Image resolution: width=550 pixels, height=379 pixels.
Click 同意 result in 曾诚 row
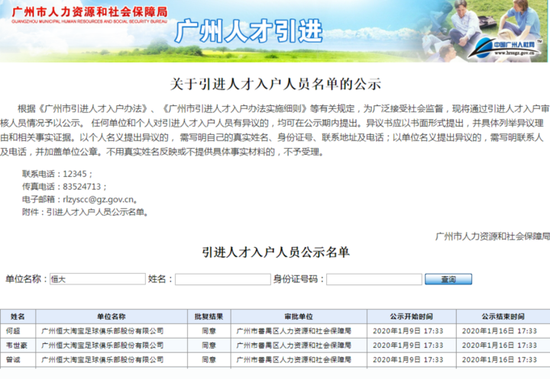[209, 360]
